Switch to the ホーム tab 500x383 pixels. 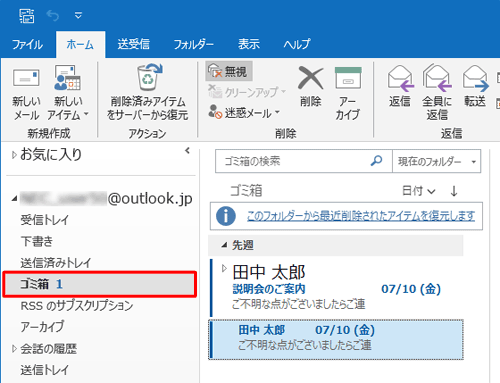pos(80,44)
